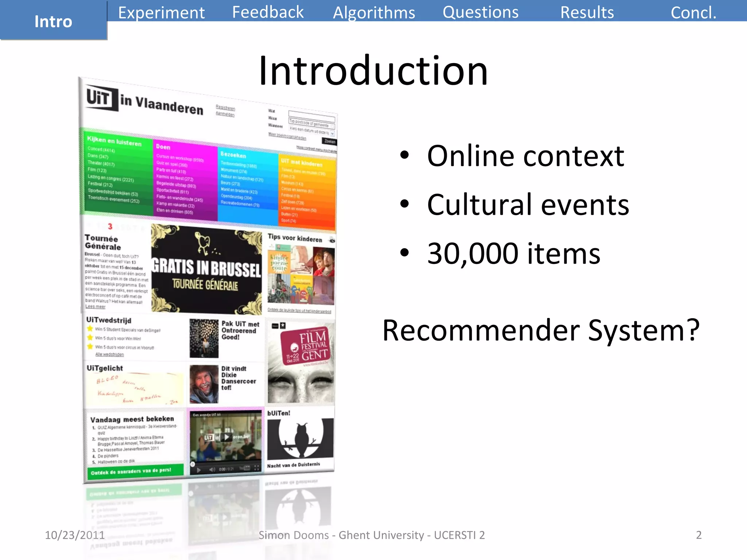Click the Zoeken search button

click(x=329, y=141)
